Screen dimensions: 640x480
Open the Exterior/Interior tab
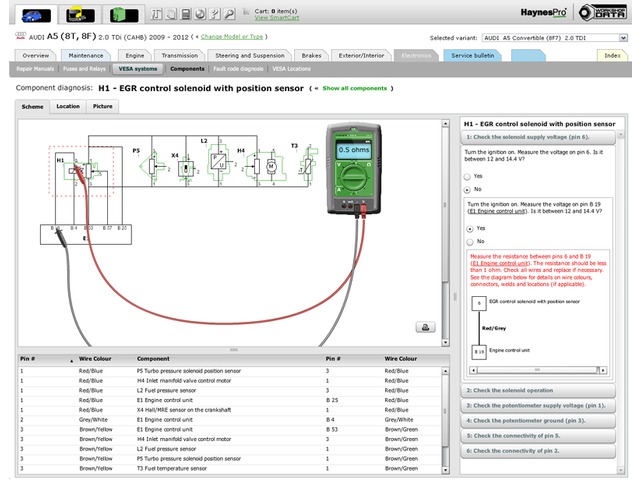(361, 56)
